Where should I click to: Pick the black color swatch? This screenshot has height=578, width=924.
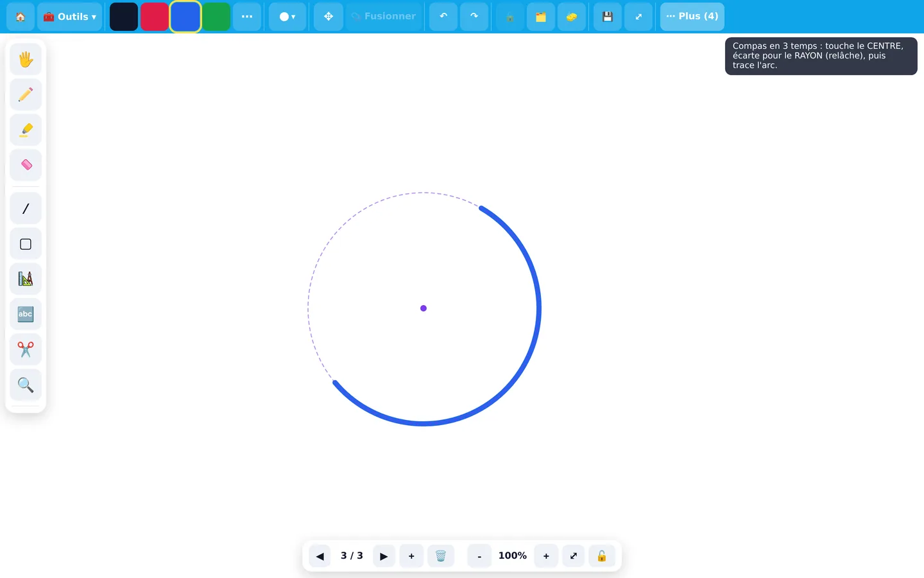coord(124,17)
